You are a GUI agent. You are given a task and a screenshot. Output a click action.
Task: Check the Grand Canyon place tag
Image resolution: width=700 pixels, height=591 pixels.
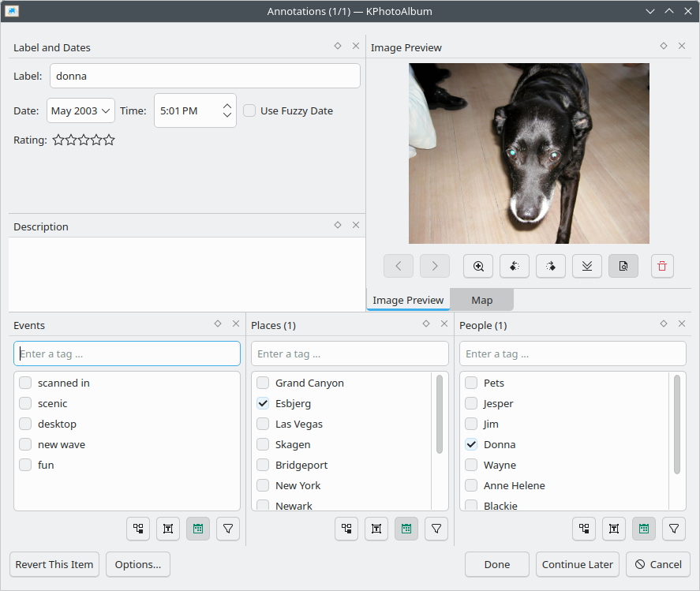coord(263,383)
